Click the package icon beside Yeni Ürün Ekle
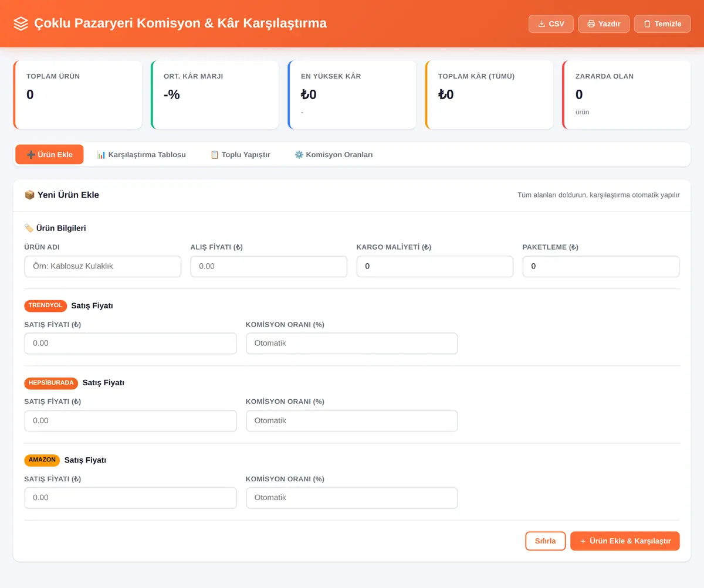Screen dimensions: 704x588 pyautogui.click(x=29, y=195)
